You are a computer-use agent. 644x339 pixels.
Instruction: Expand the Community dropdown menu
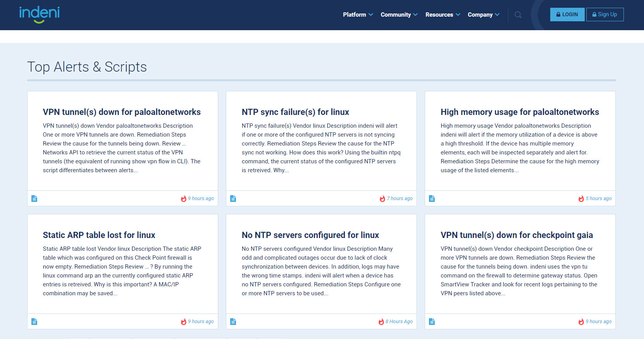click(x=399, y=15)
